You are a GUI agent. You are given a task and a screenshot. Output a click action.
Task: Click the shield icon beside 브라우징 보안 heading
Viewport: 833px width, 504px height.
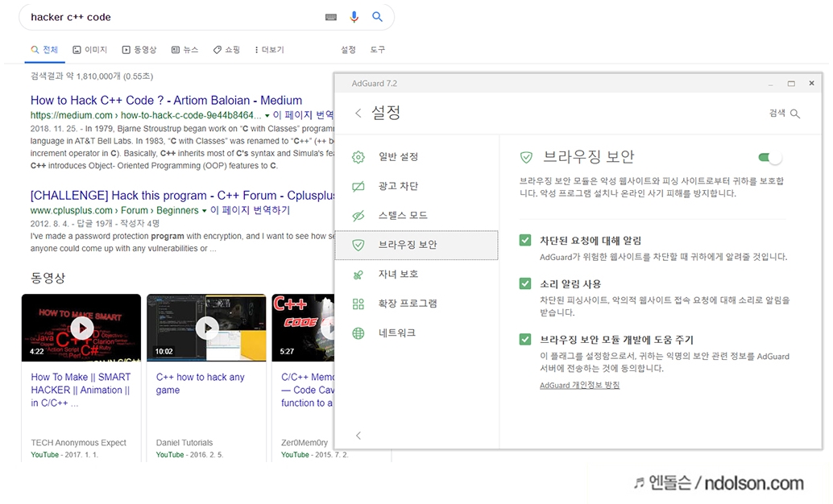(x=526, y=157)
